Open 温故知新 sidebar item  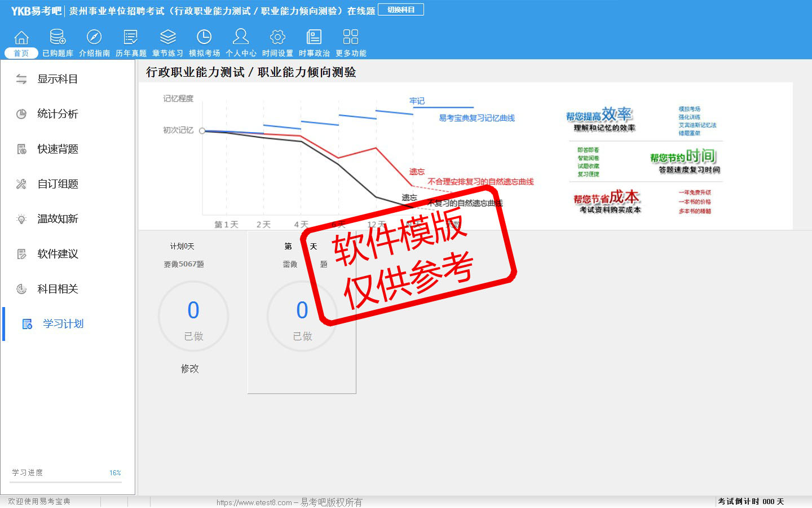[57, 219]
